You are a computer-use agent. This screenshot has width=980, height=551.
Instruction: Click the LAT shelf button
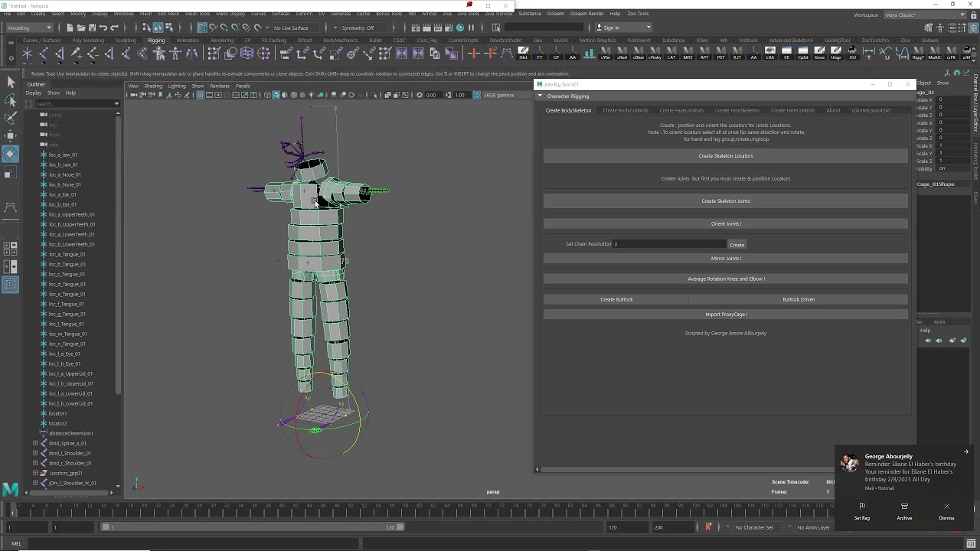point(671,54)
